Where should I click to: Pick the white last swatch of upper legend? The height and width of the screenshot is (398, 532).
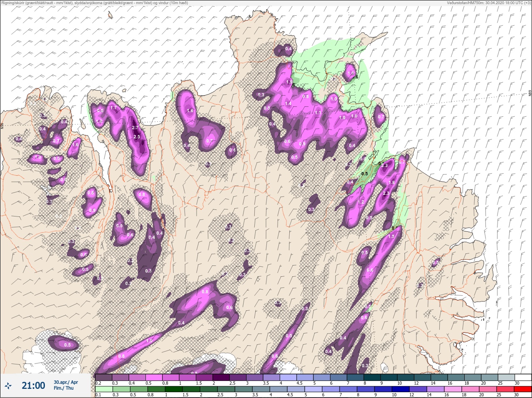[x=523, y=377]
